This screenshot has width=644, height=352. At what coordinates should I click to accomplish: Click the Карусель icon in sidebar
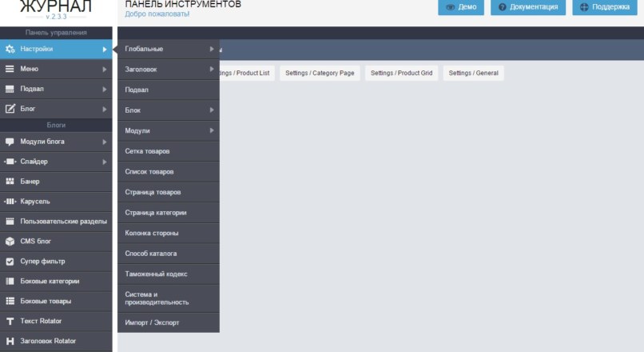(10, 202)
